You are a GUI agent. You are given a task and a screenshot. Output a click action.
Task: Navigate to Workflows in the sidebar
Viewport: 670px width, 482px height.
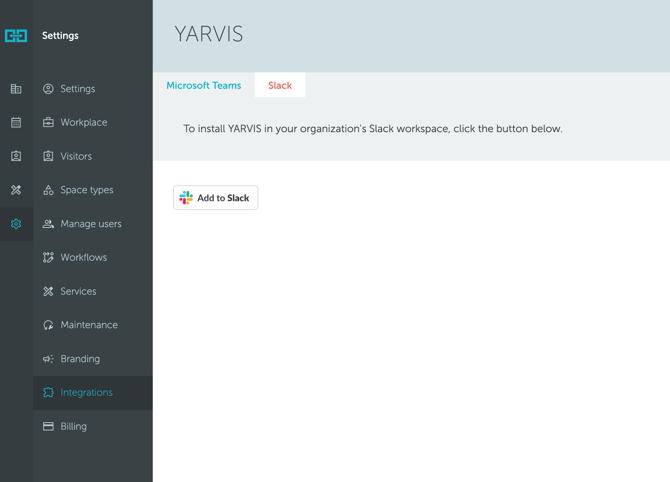point(83,258)
